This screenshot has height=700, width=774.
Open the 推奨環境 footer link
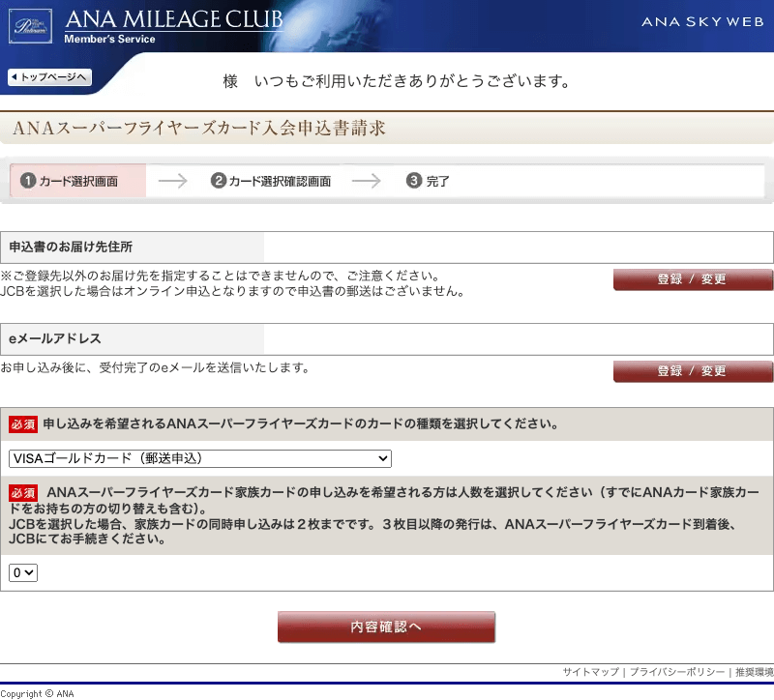pos(755,672)
